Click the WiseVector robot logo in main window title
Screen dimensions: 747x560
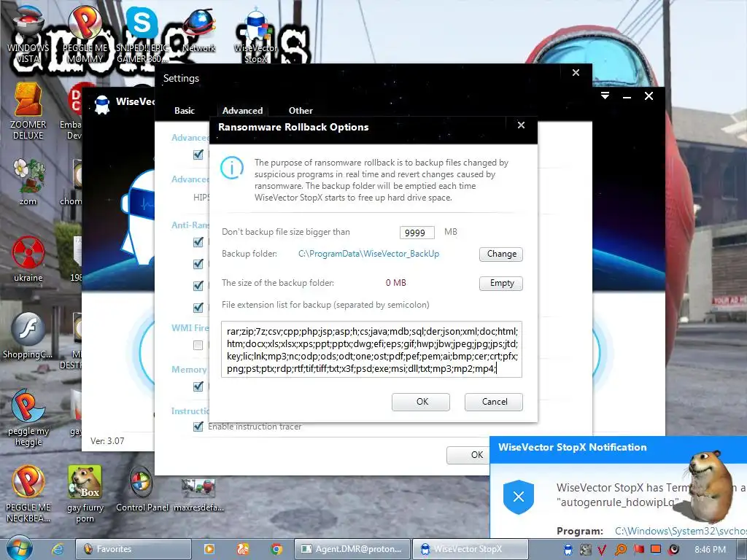coord(102,104)
